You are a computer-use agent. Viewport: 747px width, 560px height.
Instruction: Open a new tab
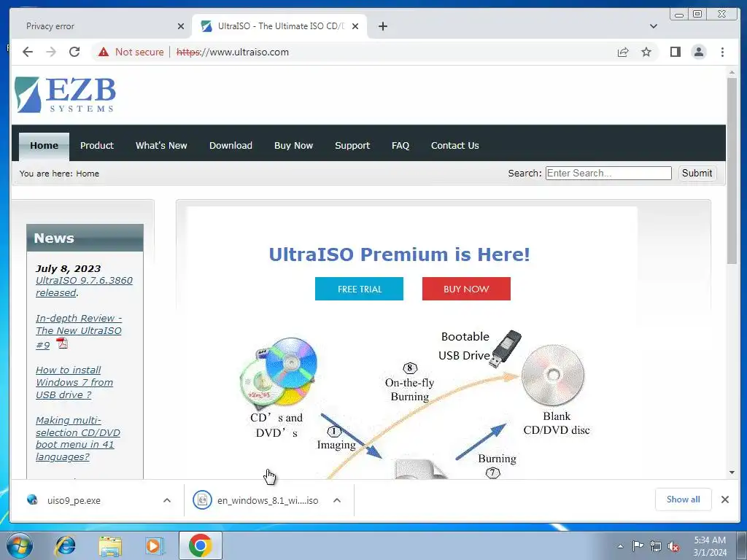382,26
